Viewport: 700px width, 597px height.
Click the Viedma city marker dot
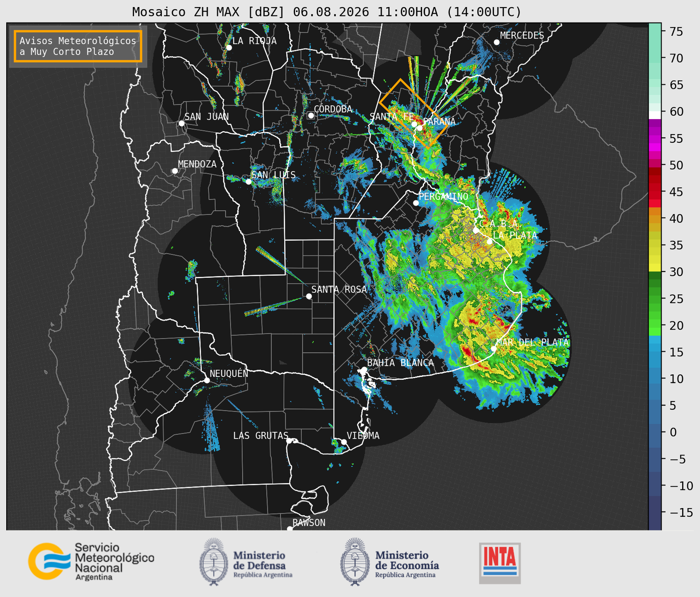click(x=344, y=442)
